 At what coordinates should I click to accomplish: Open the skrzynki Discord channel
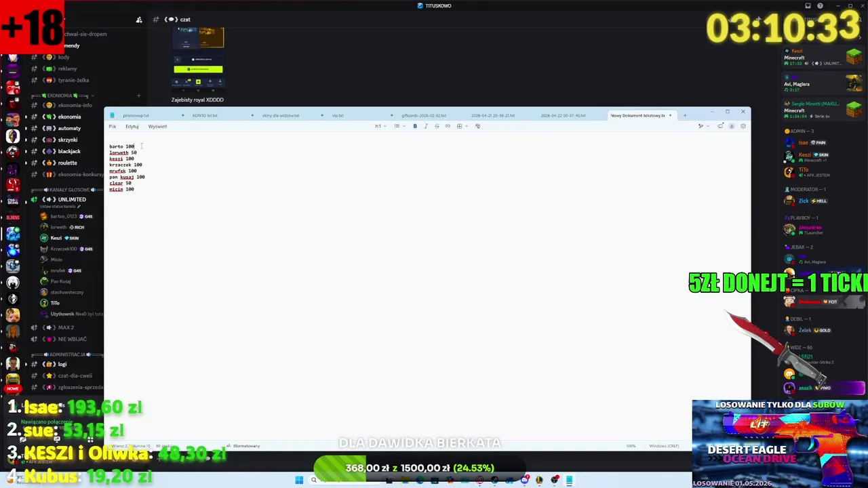[66, 140]
